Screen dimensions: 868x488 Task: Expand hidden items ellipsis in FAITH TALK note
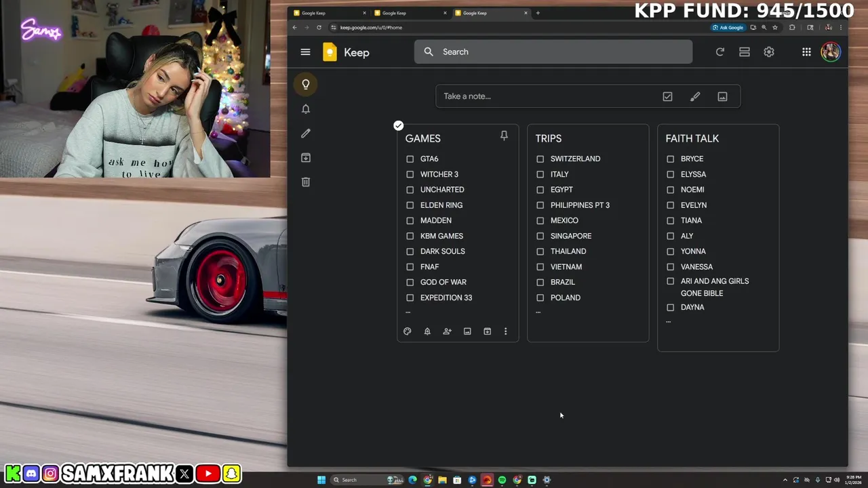(x=668, y=322)
